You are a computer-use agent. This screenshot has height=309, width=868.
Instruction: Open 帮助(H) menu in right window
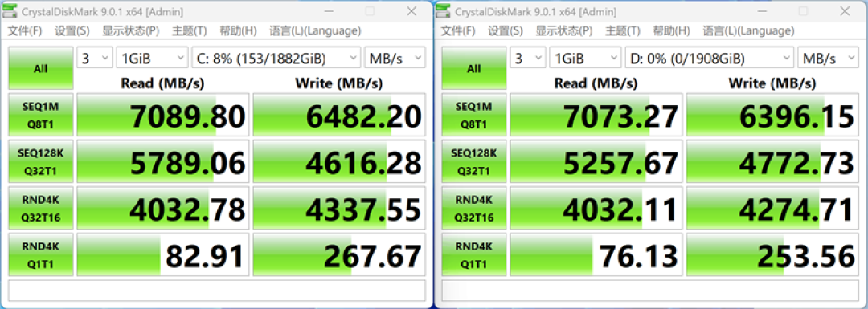pos(671,31)
